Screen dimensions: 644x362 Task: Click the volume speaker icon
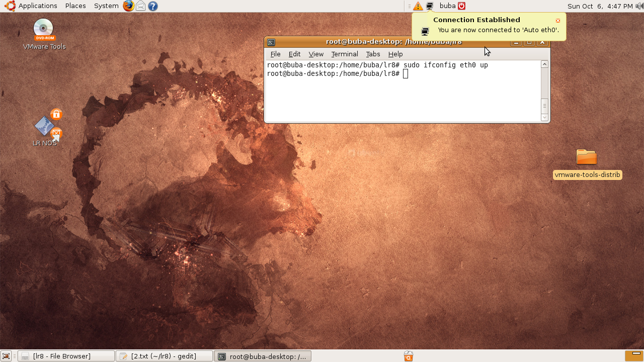pyautogui.click(x=639, y=6)
